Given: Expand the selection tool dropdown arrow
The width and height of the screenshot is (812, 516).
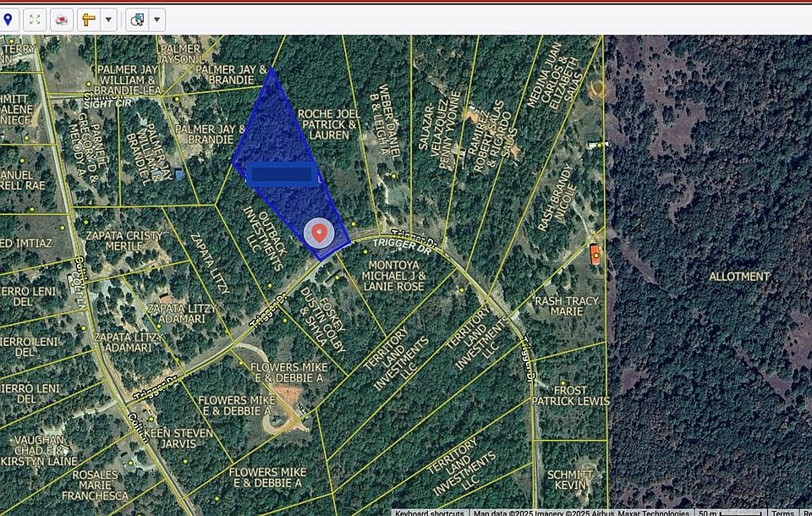Looking at the screenshot, I should [157, 20].
